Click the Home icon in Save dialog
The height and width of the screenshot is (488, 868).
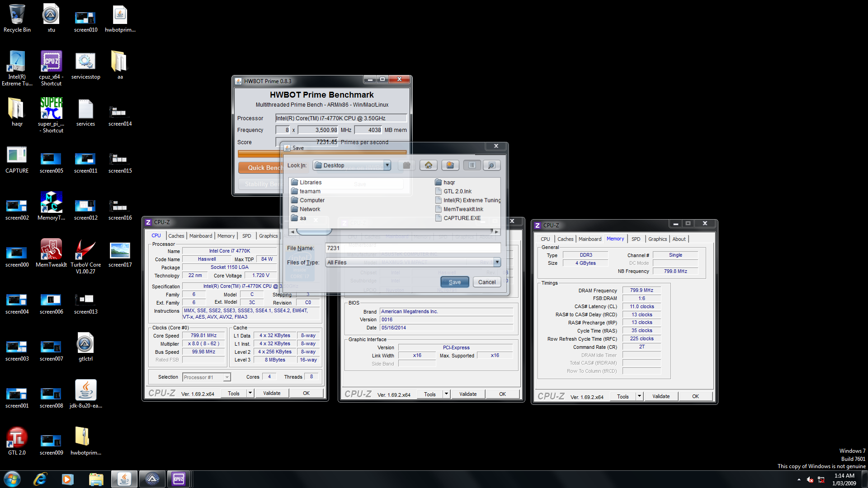[x=428, y=165]
